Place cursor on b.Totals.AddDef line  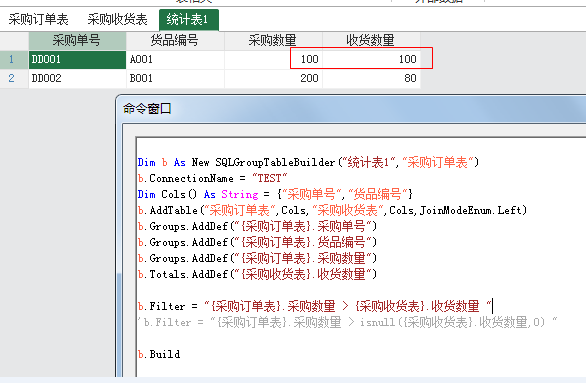coord(257,275)
